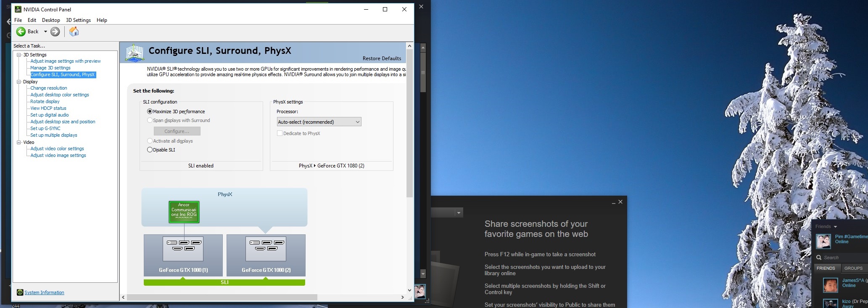
Task: Click Pim #Gametime's avatar in the friends list
Action: (x=823, y=241)
